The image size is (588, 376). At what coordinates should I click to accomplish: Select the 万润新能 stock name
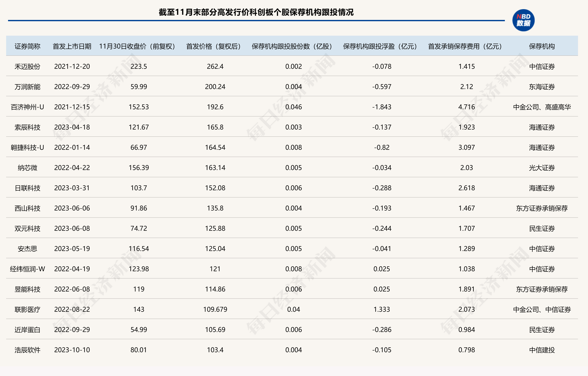coord(27,87)
